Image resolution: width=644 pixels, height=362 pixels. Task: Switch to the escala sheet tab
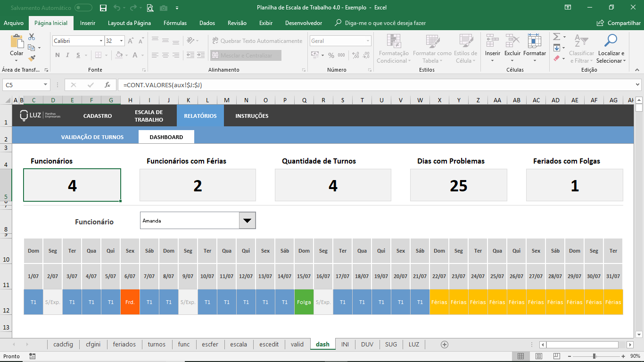tap(239, 345)
